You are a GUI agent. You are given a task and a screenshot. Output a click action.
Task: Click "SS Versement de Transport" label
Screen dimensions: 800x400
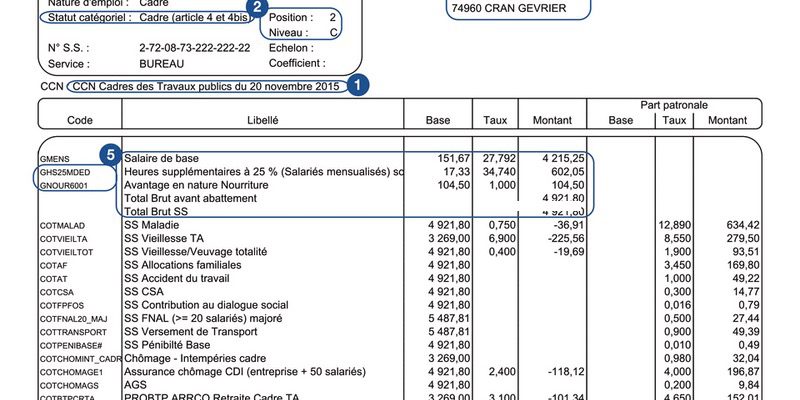[191, 332]
